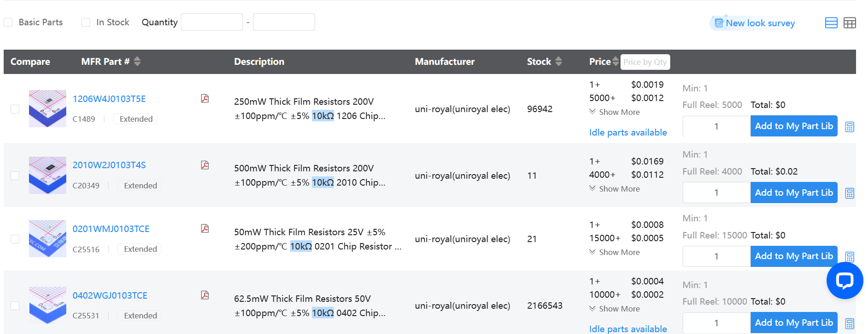This screenshot has width=868, height=334.
Task: Click the minimum Quantity input field
Action: (x=212, y=22)
